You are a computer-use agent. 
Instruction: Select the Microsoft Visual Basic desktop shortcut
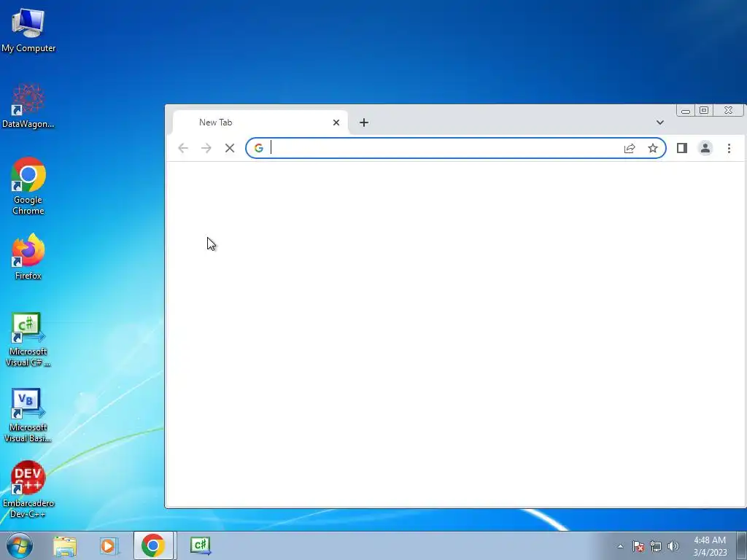click(28, 415)
